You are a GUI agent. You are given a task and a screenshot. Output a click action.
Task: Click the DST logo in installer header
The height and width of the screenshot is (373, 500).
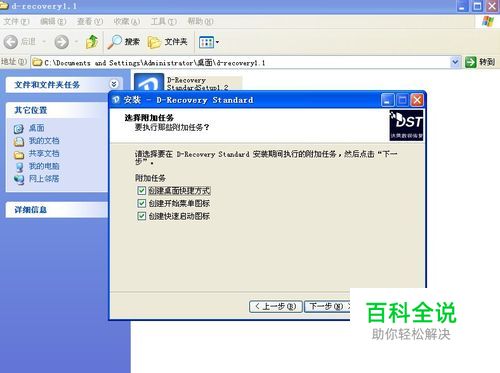[x=406, y=125]
